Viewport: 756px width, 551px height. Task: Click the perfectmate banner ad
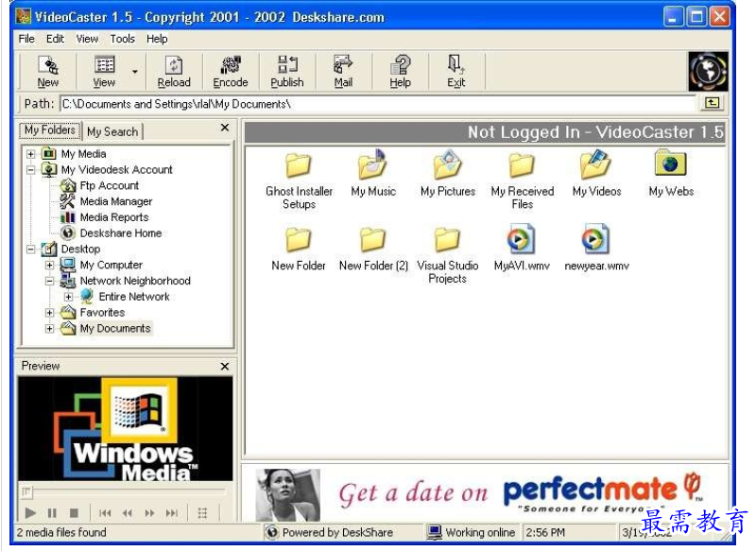tap(484, 494)
